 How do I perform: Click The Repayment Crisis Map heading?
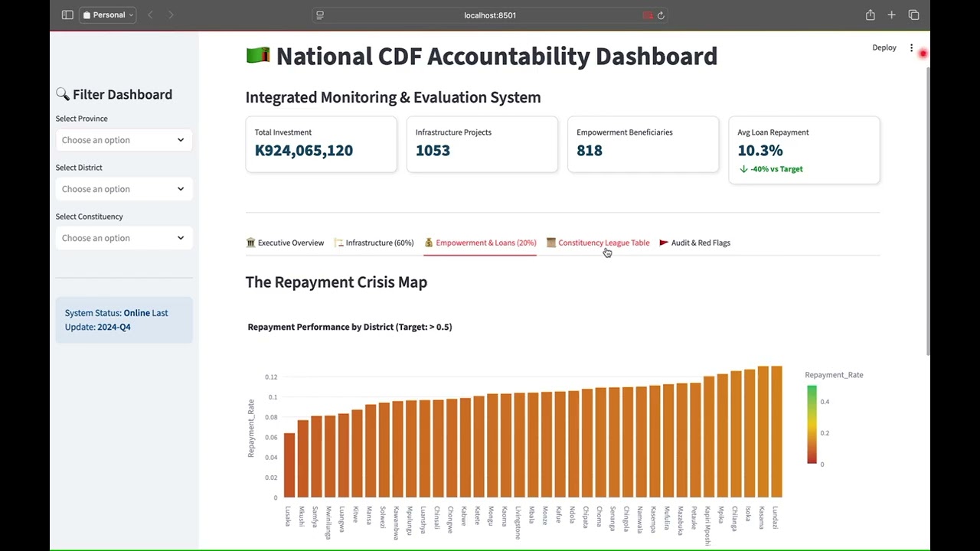pyautogui.click(x=336, y=282)
